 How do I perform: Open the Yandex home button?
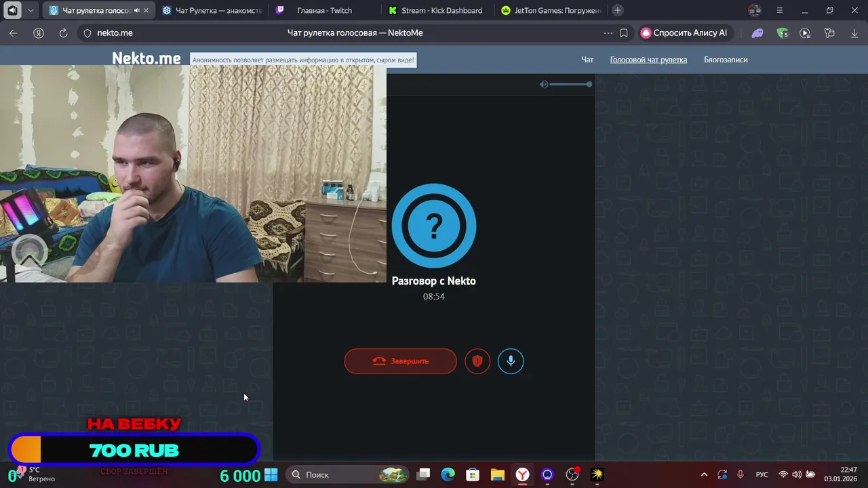[x=39, y=33]
